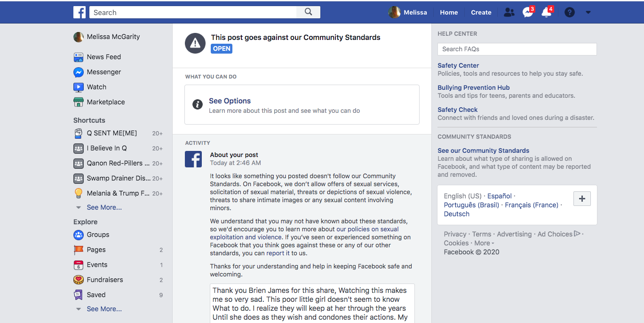The width and height of the screenshot is (644, 323).
Task: Focus the Facebook Search field
Action: tap(193, 12)
